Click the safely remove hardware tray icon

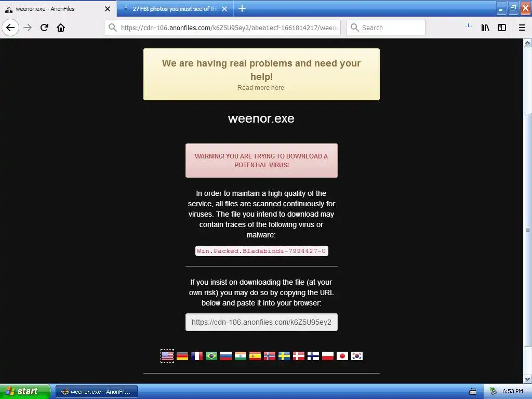493,392
